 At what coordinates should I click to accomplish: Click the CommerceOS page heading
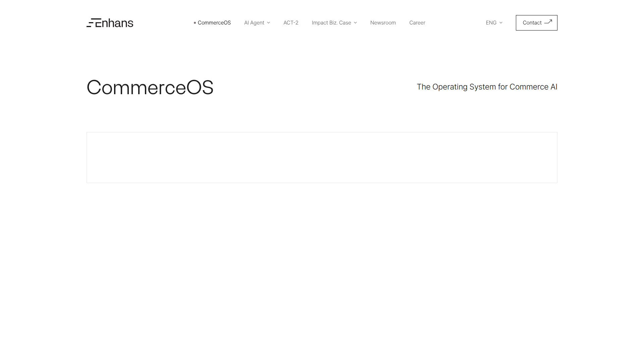coord(150,87)
